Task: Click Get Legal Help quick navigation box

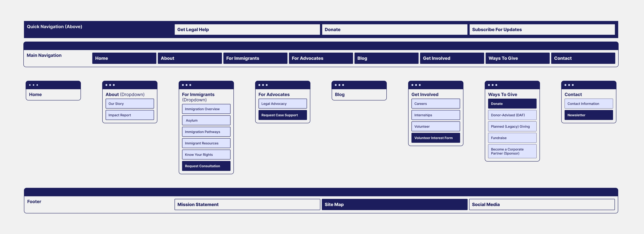Action: 247,29
